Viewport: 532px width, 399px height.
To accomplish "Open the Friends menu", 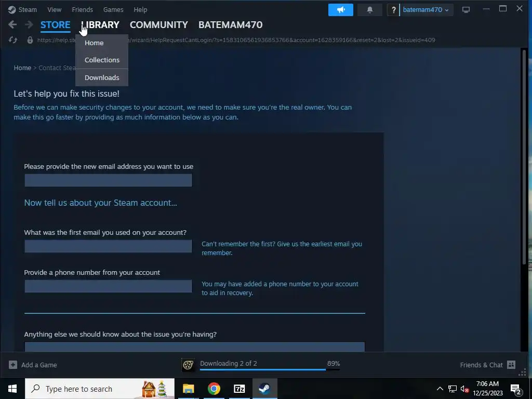I will pyautogui.click(x=82, y=9).
